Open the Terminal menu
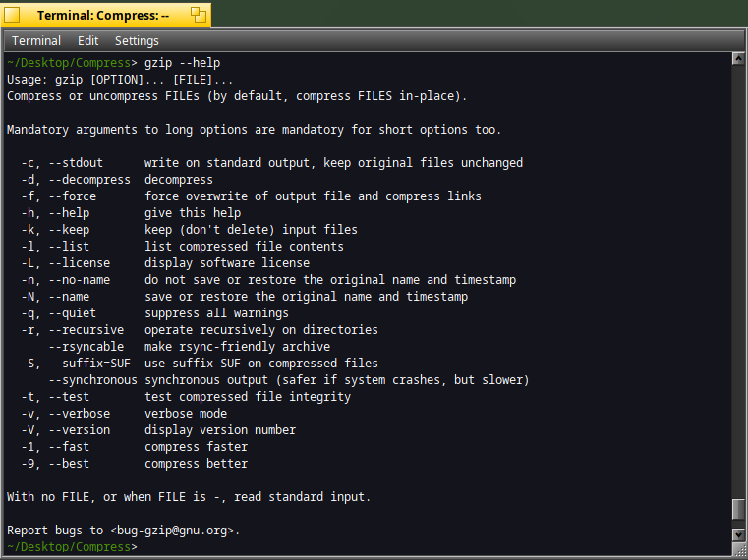The width and height of the screenshot is (748, 560). pyautogui.click(x=36, y=41)
